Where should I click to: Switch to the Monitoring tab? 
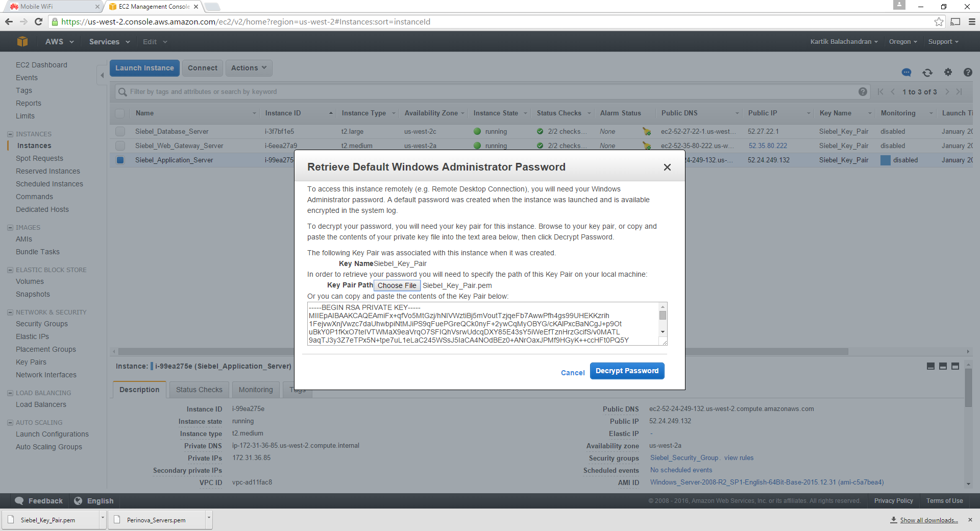[x=256, y=390]
